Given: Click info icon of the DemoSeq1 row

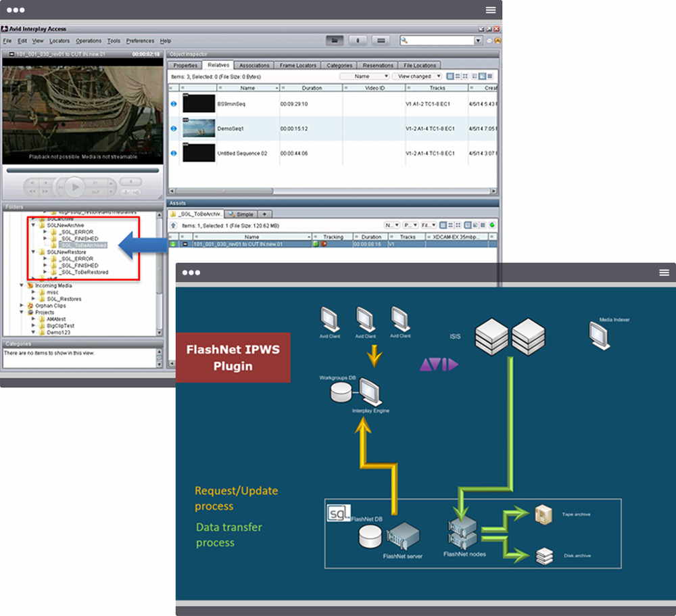Looking at the screenshot, I should [x=173, y=128].
